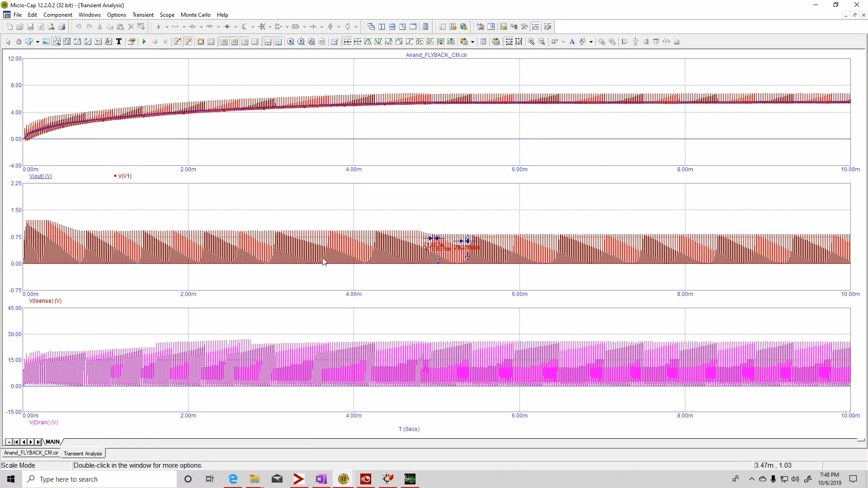This screenshot has width=868, height=488.
Task: Click the Zoom Out magnifier icon
Action: [542, 42]
